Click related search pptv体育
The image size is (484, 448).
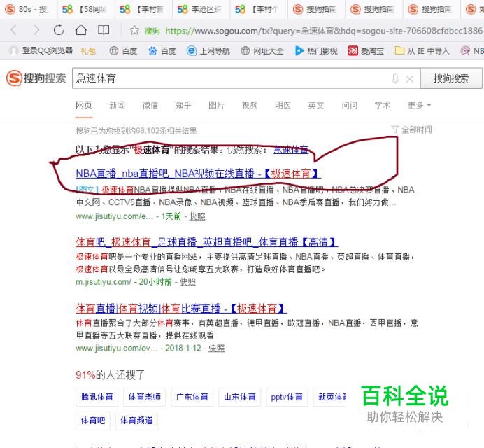pos(287,397)
